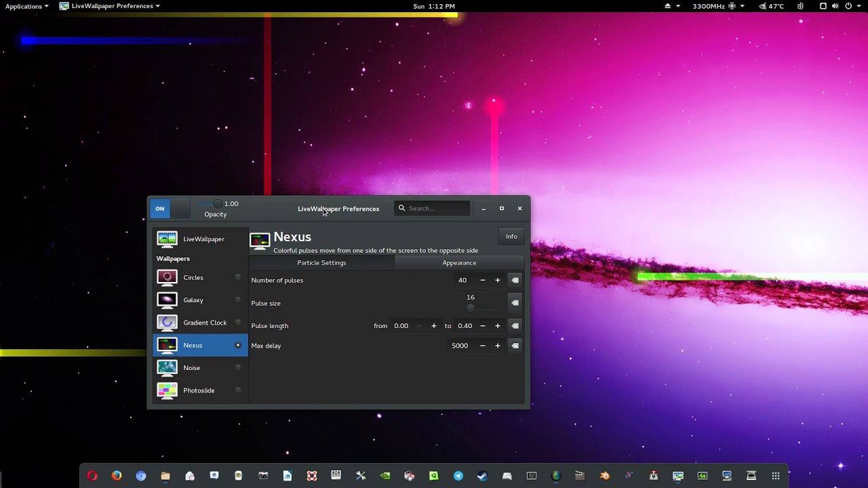Expand the 3300MHz CPU frequency menu
The image size is (868, 488).
click(x=718, y=6)
